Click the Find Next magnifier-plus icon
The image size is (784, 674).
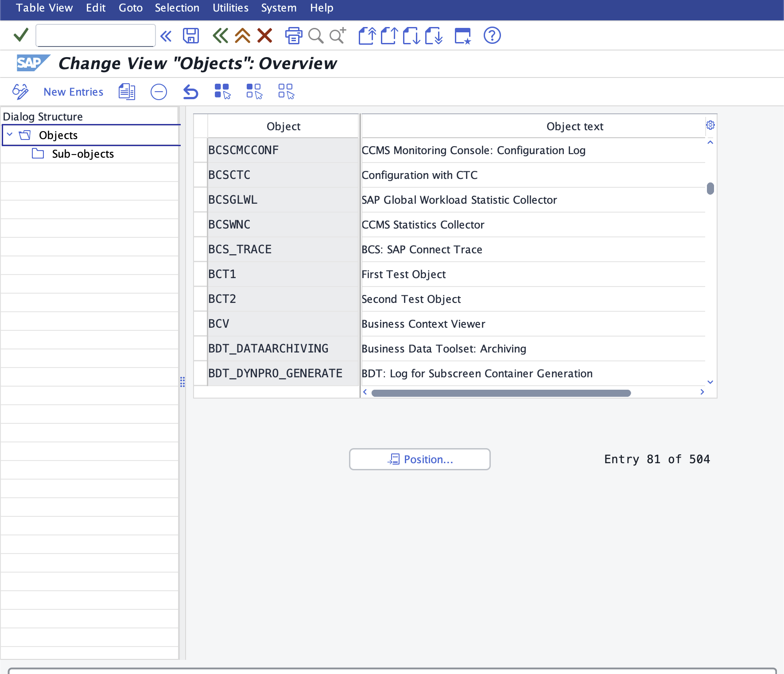(338, 35)
